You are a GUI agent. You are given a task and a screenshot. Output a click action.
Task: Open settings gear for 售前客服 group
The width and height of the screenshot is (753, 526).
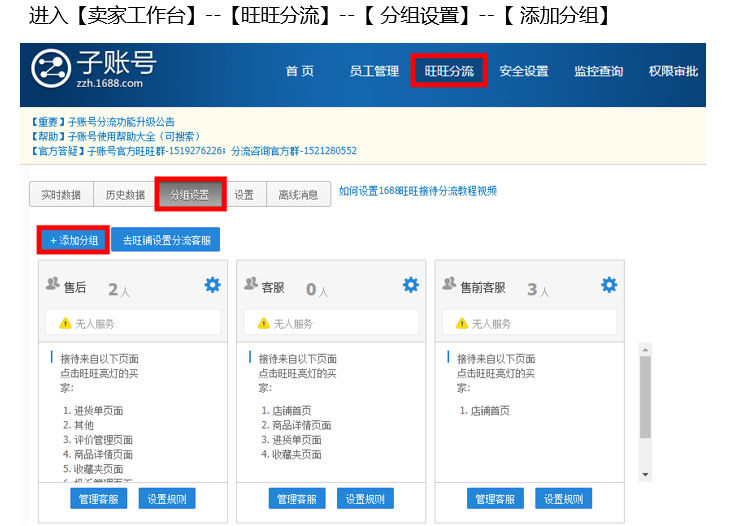(x=608, y=286)
